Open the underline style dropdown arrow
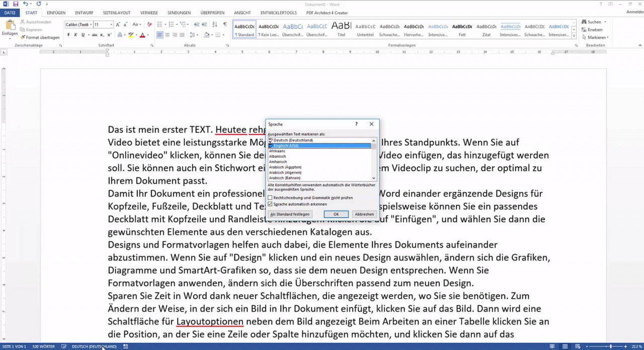The height and width of the screenshot is (350, 644). [x=88, y=35]
